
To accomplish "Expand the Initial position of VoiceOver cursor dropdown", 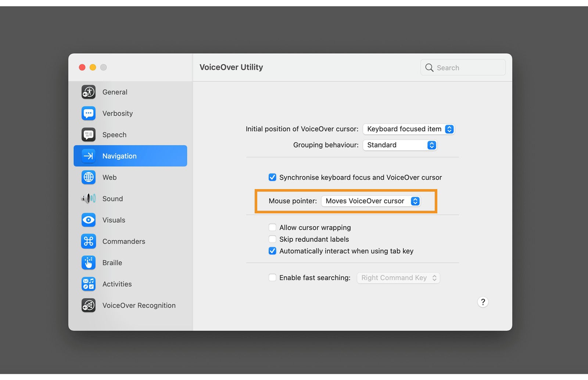I will 409,129.
